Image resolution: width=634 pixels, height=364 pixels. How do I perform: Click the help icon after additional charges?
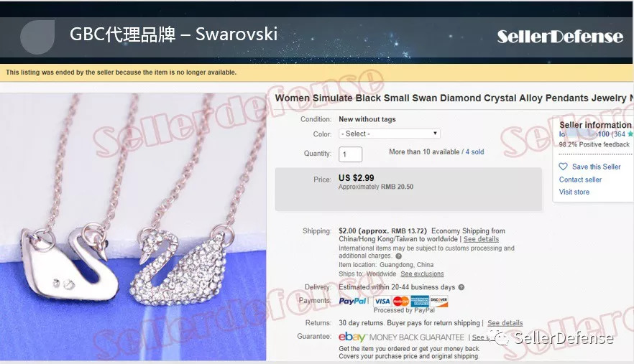point(398,256)
